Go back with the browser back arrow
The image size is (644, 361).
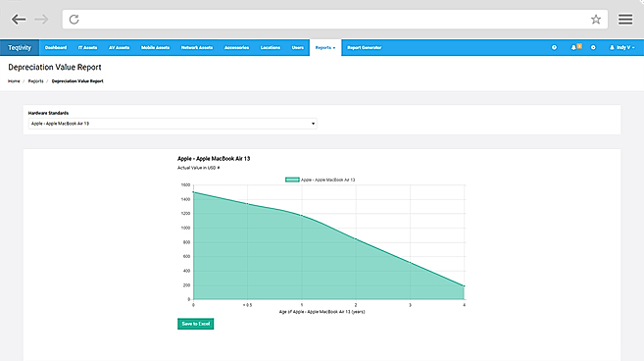[19, 20]
